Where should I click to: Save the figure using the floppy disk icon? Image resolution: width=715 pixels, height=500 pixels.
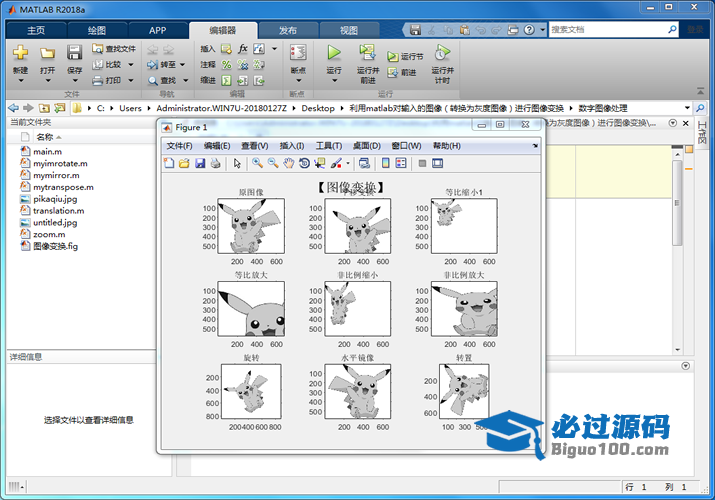click(x=200, y=163)
